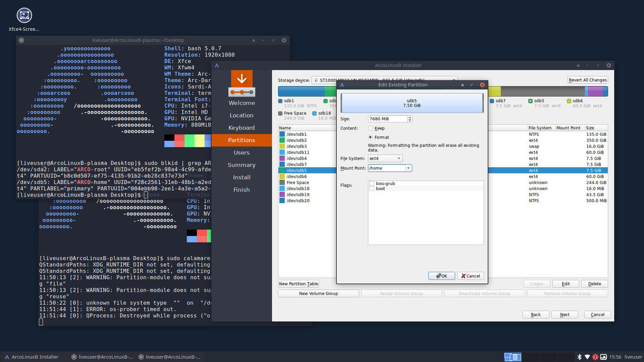Click the New Partition Table button

pyautogui.click(x=298, y=284)
